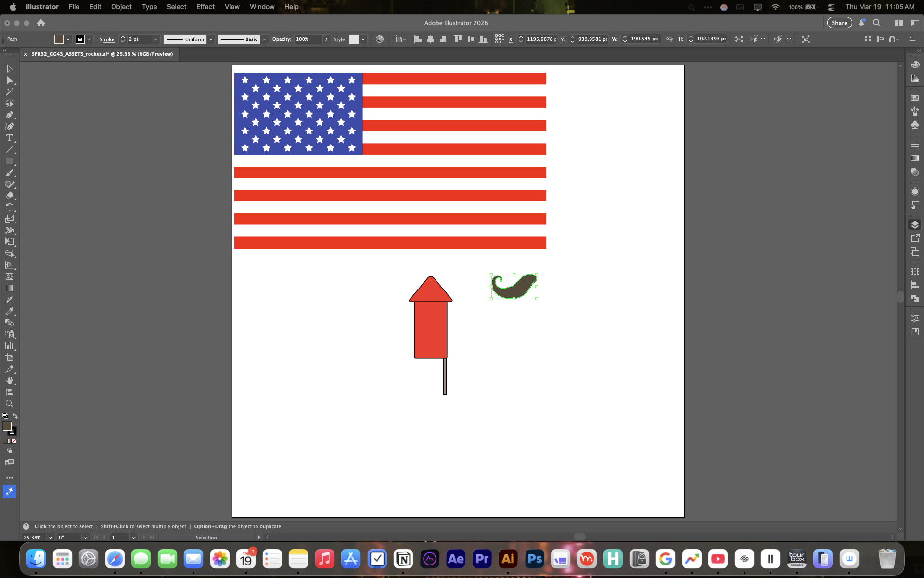The width and height of the screenshot is (924, 578).
Task: Toggle the contextual task bar star button
Action: 9,491
